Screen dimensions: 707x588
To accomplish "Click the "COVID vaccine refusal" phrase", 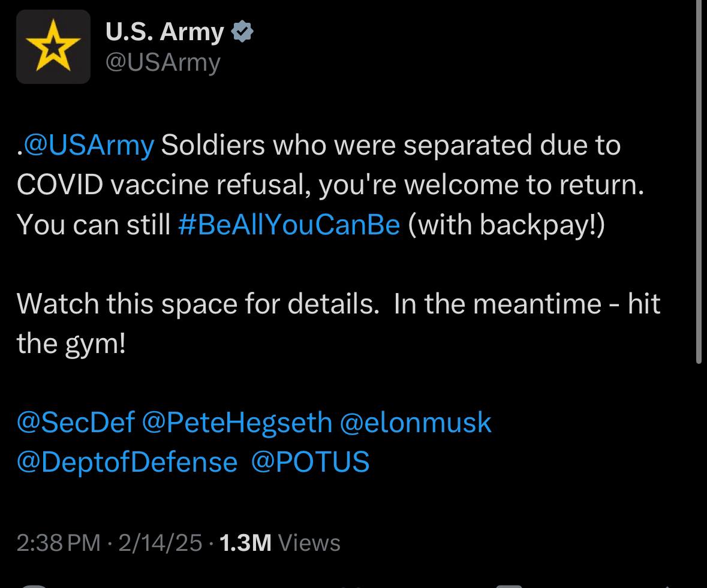I will [x=164, y=185].
